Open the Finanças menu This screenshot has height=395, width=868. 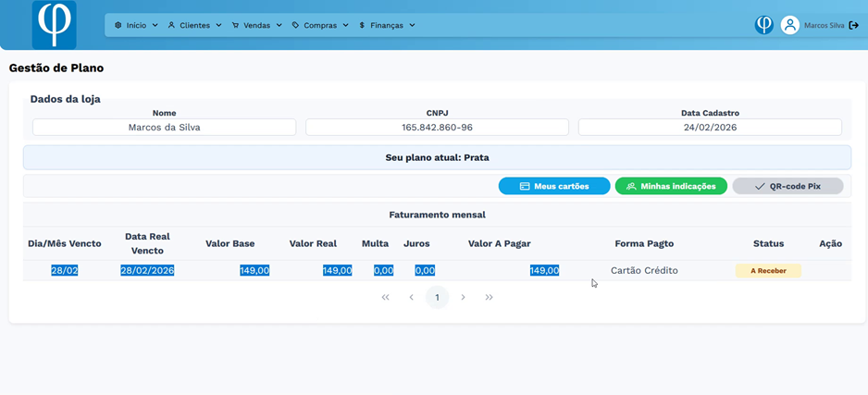click(x=387, y=25)
